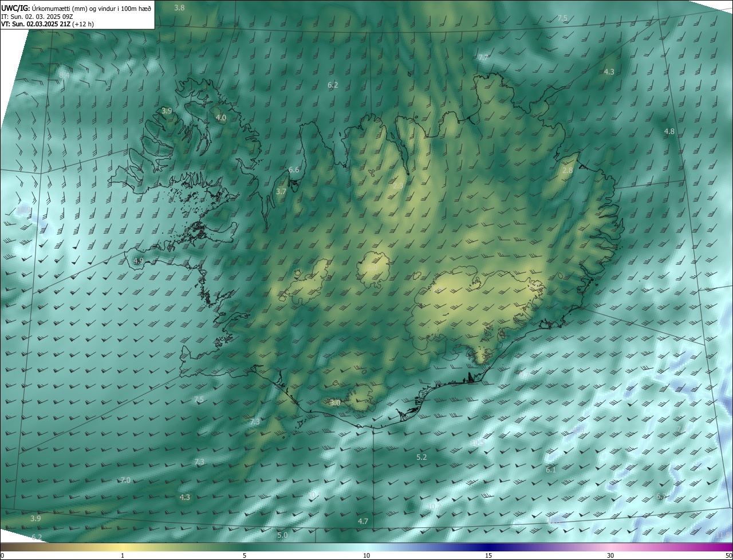
Task: Click the 7.7 value label on the map
Action: [x=483, y=57]
